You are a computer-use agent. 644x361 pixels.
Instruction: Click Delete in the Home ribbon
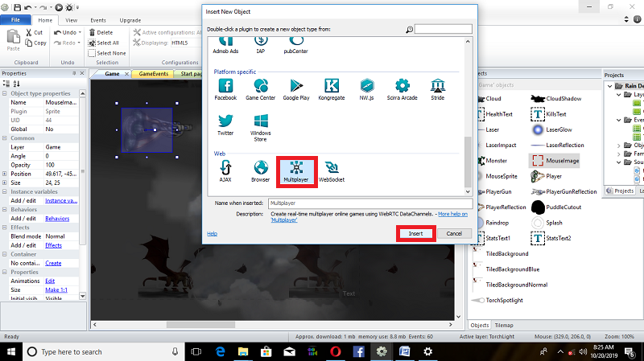[x=101, y=32]
